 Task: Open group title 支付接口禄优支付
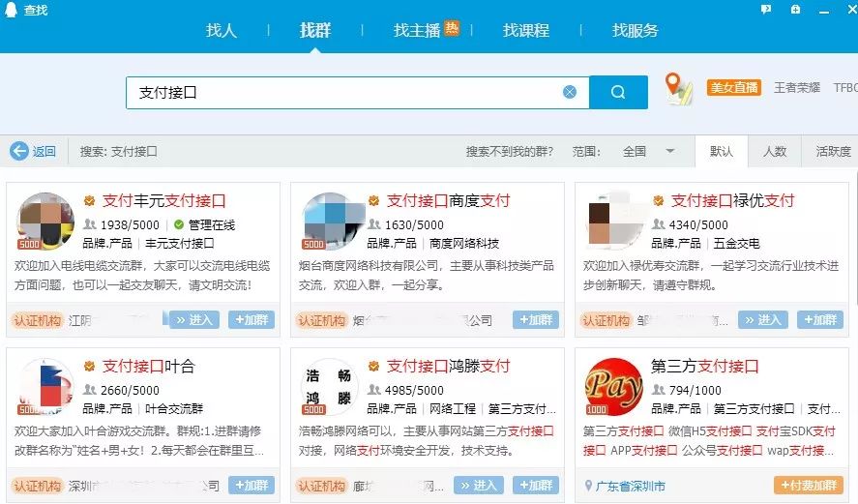click(x=732, y=201)
